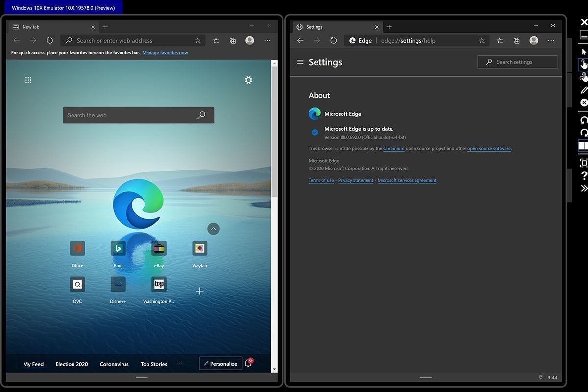The height and width of the screenshot is (392, 588).
Task: Select the emulator single touch mode
Action: point(584,64)
